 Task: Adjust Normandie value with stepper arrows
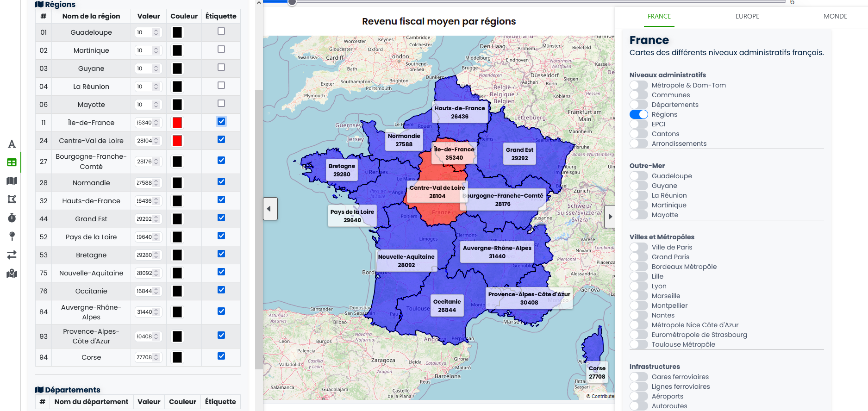tap(156, 183)
